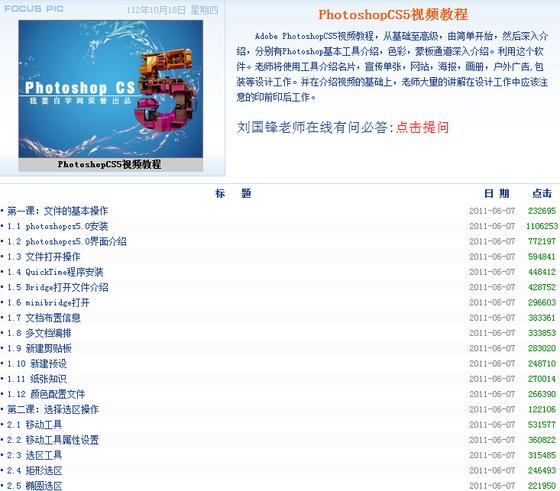This screenshot has height=491, width=560.
Task: Click the click count 426752
Action: [542, 287]
